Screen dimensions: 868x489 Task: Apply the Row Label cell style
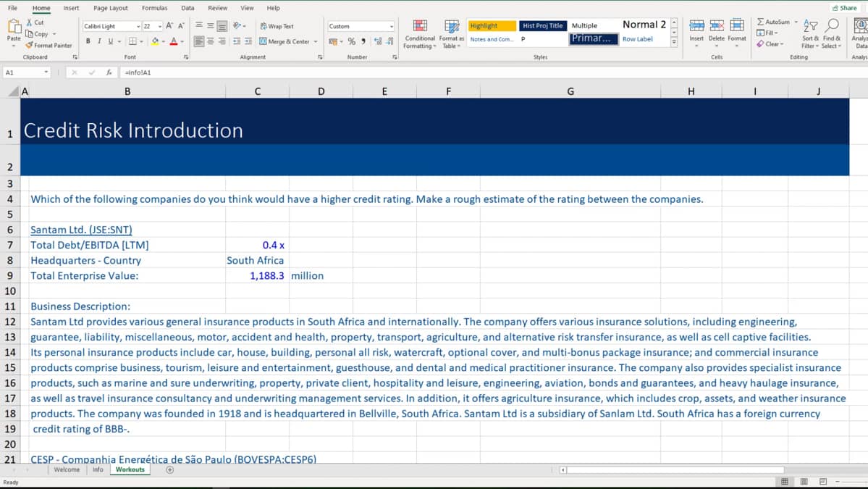[x=638, y=39]
